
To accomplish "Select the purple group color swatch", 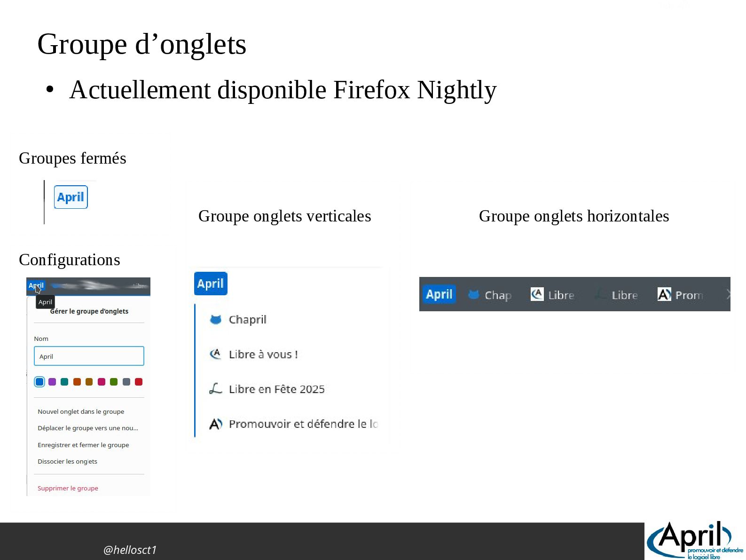I will pyautogui.click(x=52, y=382).
